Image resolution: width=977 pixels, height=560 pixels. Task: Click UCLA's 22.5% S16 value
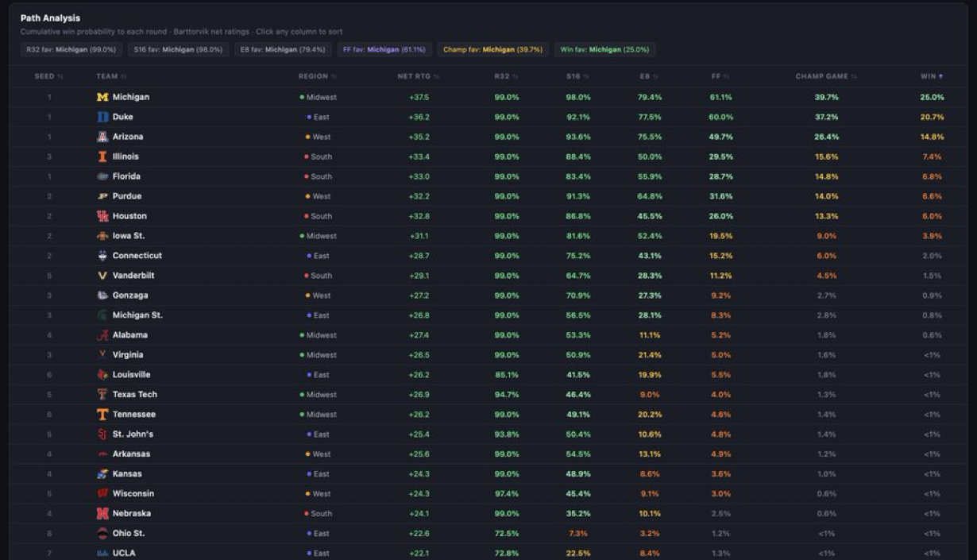click(x=578, y=554)
